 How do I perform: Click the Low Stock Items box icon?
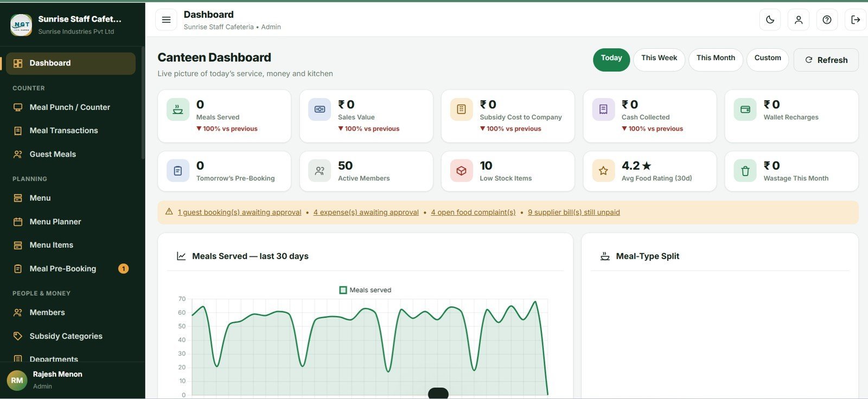(461, 171)
